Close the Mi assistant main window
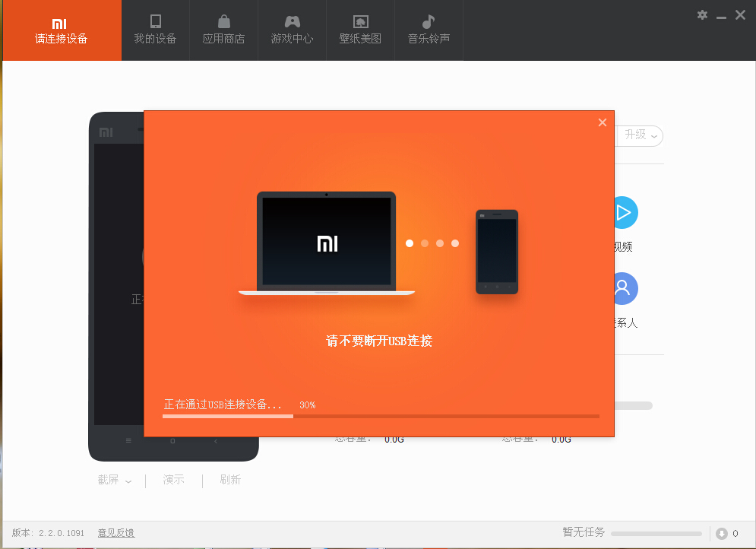Screen dimensions: 756x549 741,15
